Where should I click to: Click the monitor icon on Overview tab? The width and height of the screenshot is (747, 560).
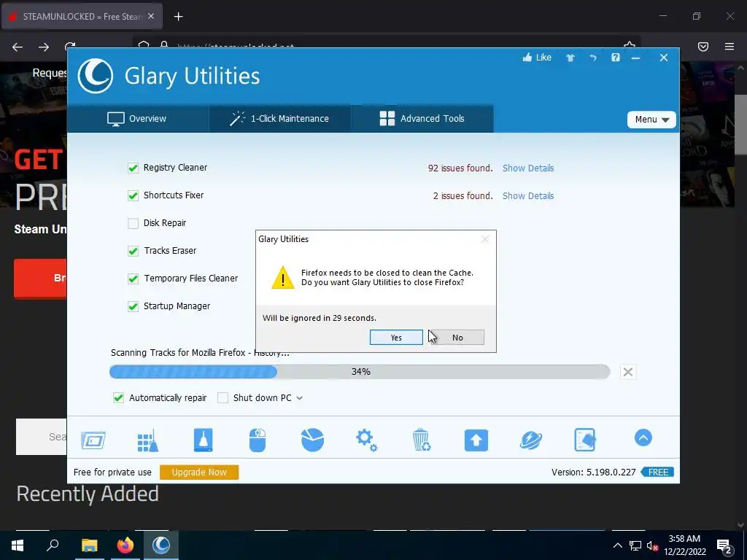(x=115, y=119)
